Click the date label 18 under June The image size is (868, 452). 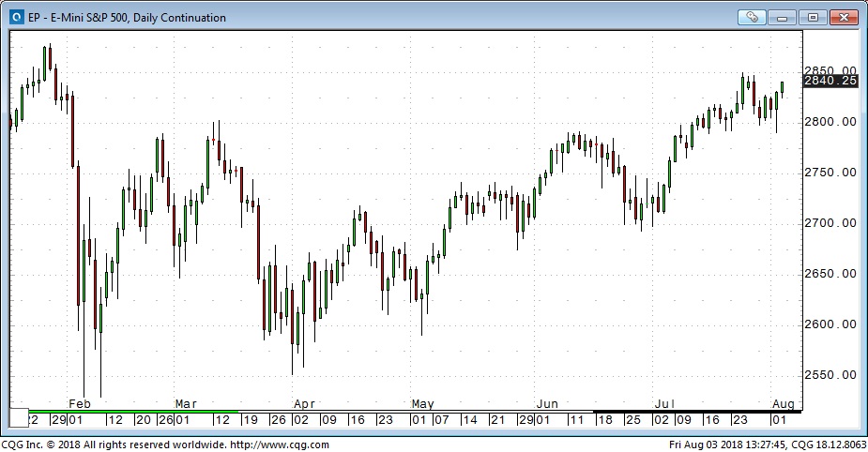pos(604,420)
